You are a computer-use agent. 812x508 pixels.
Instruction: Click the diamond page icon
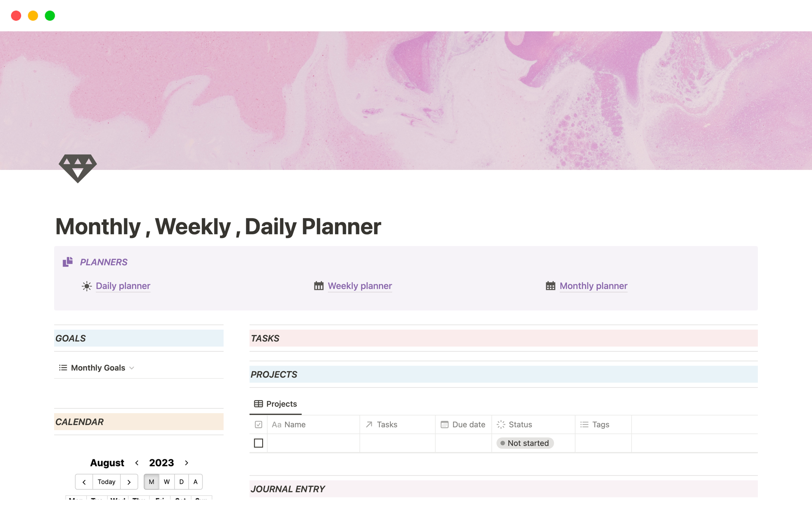[78, 168]
